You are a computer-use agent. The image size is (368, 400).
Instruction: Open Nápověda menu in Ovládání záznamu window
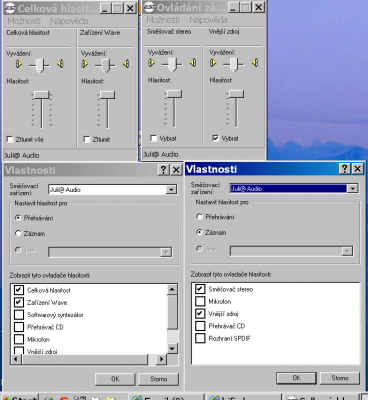click(x=208, y=20)
